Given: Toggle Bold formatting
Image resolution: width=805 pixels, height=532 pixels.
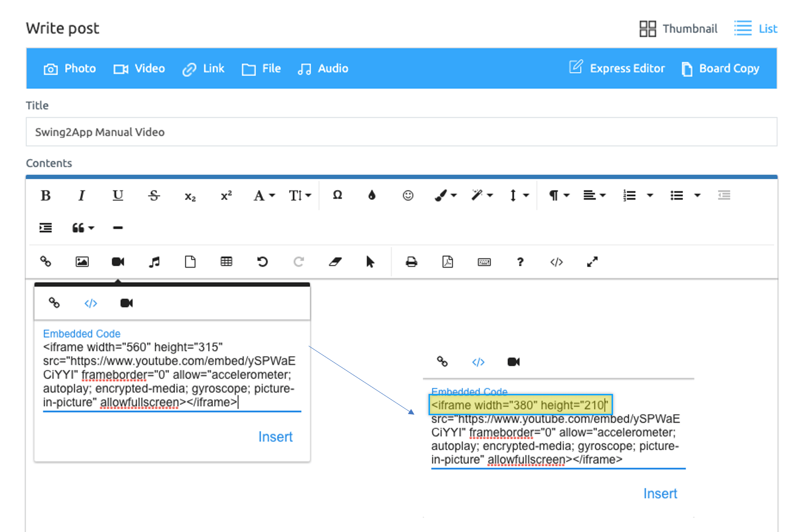Looking at the screenshot, I should (x=46, y=195).
